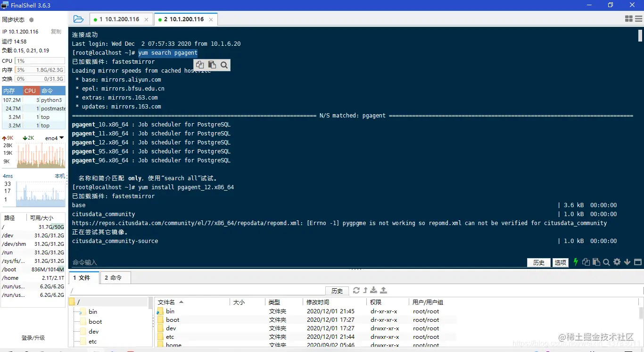Sort processes by 内存 column
Image resolution: width=644 pixels, height=352 pixels.
point(12,91)
